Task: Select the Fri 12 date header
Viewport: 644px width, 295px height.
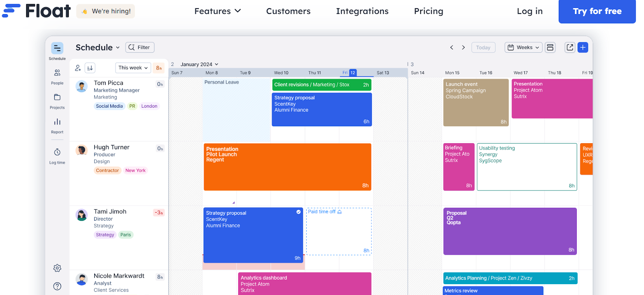Action: tap(349, 73)
